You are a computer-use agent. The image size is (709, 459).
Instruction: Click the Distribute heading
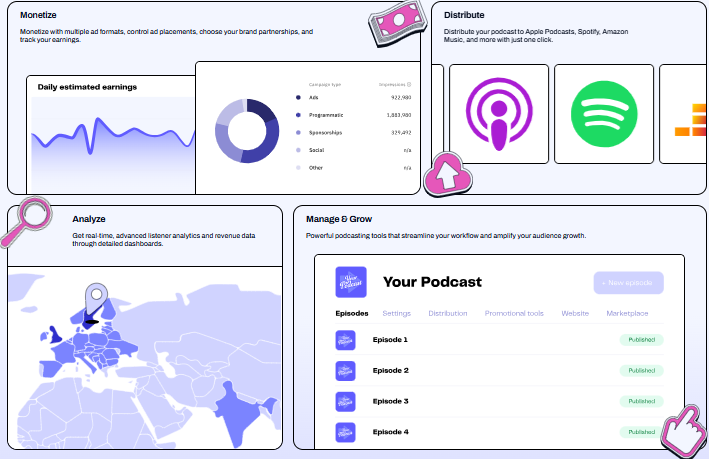click(464, 15)
